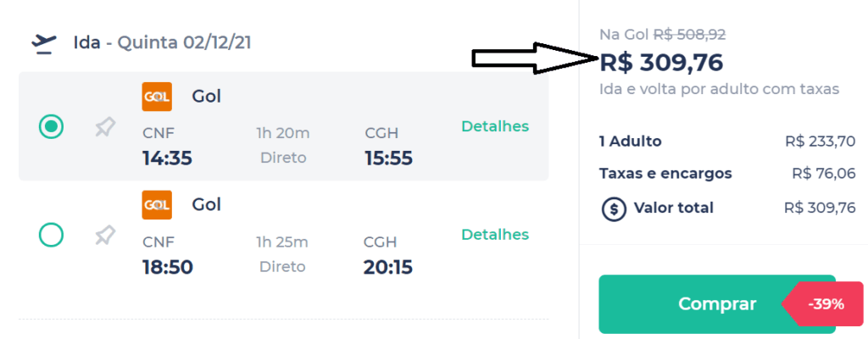Pin the 14:35 Gol flight

105,129
